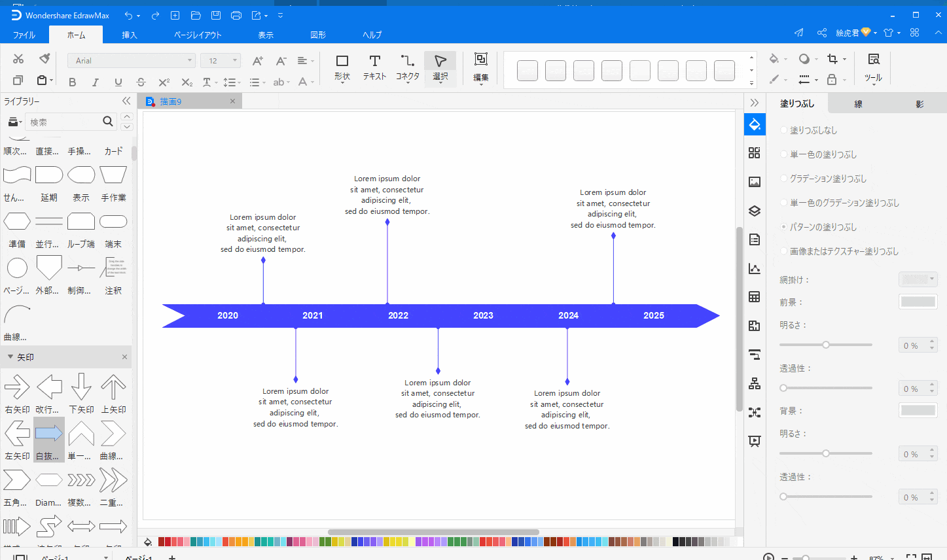Open the Layers panel in right sidebar

755,211
